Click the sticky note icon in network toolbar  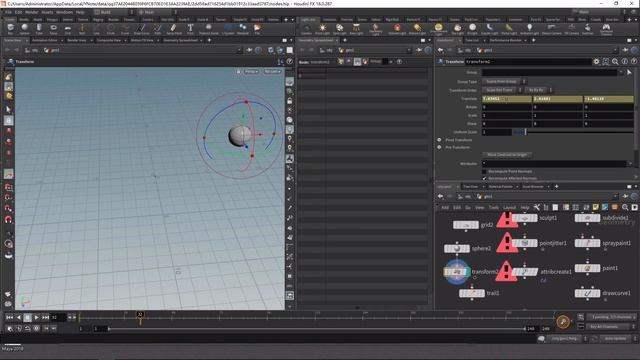point(596,207)
